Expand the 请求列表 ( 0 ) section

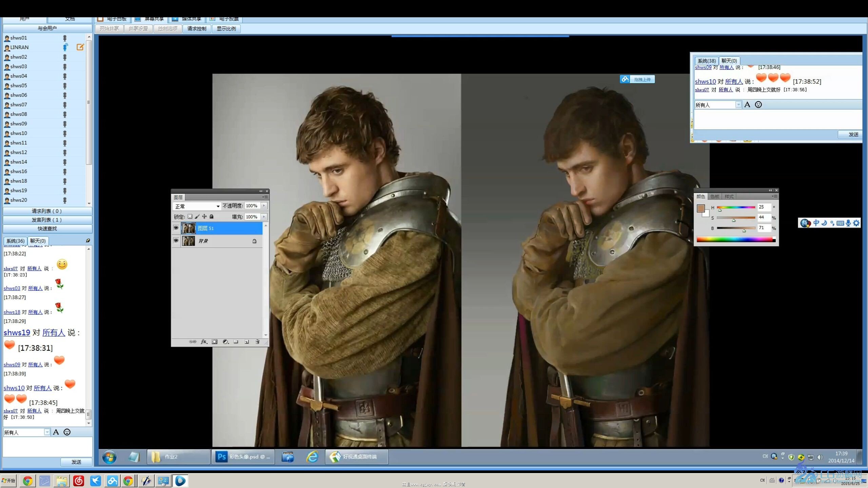pos(47,211)
